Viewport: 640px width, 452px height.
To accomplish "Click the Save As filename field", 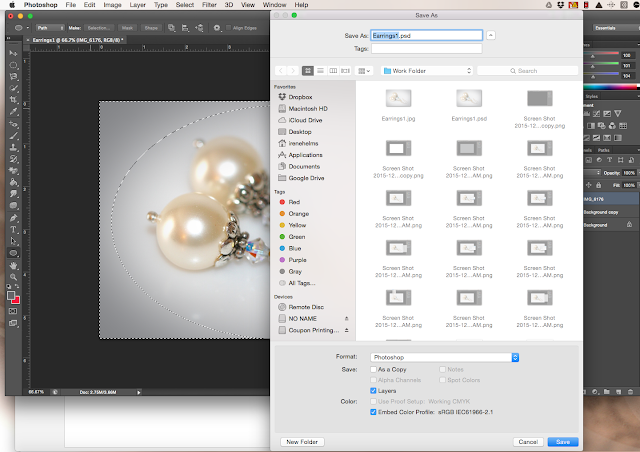I will pos(427,36).
